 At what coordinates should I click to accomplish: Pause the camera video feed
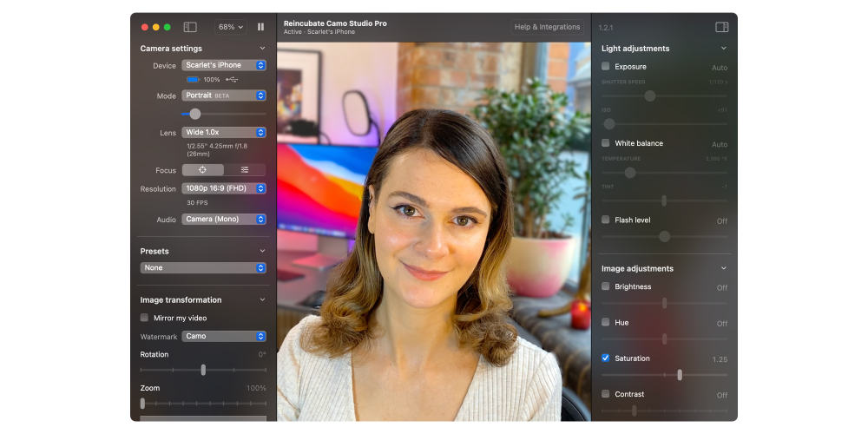pos(260,27)
